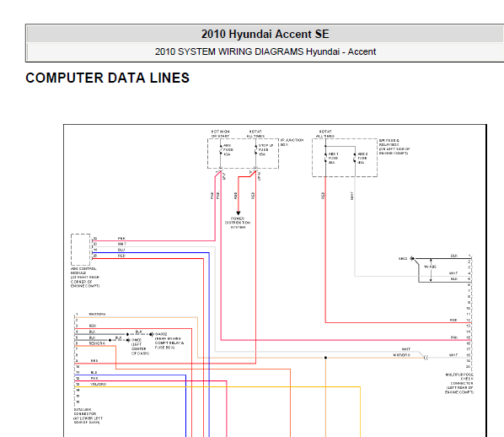
Task: Click the STOP LP FUSE 15A label
Action: coord(265,150)
